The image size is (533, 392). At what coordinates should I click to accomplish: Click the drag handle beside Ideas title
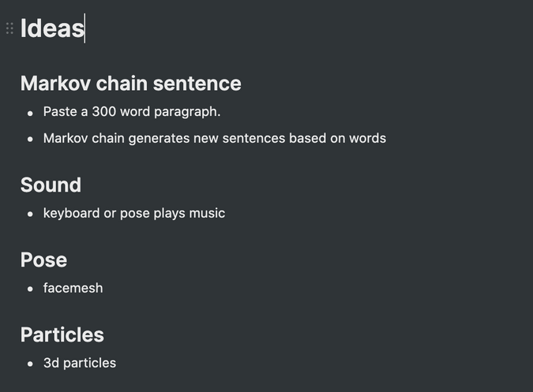pyautogui.click(x=9, y=28)
